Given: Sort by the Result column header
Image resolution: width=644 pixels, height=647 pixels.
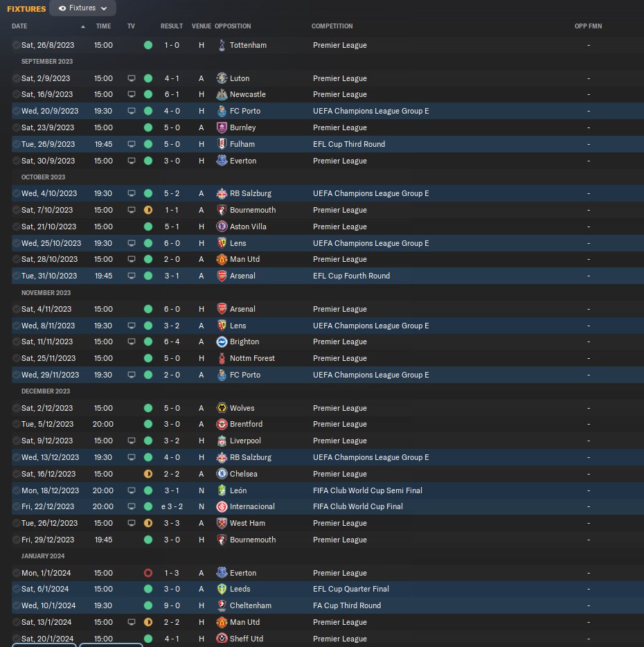Looking at the screenshot, I should click(x=172, y=26).
